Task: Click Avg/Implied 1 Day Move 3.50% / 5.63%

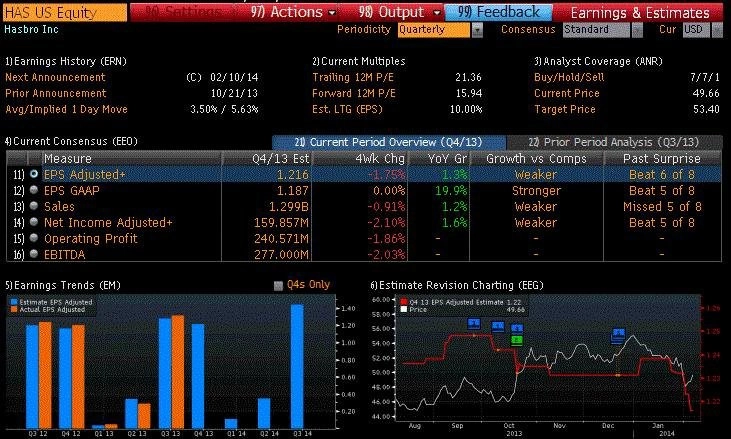Action: [x=224, y=109]
